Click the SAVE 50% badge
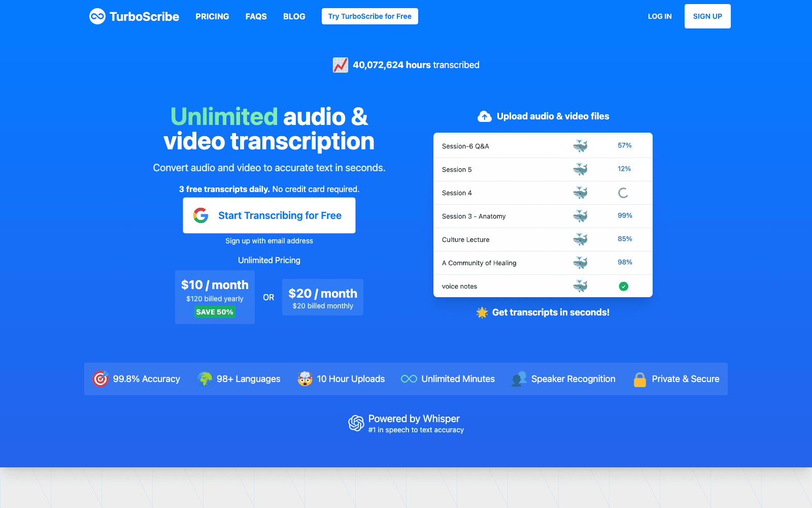Screen dimensions: 812x508 click(215, 312)
